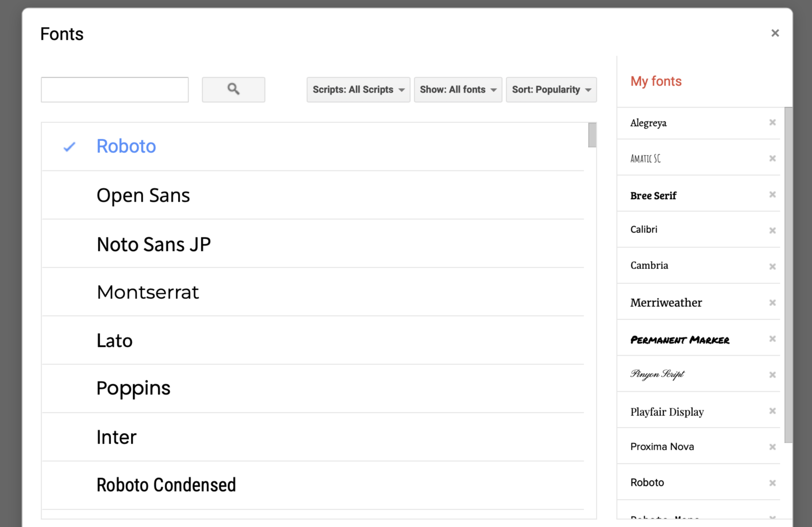Select My fonts panel header

click(x=657, y=81)
